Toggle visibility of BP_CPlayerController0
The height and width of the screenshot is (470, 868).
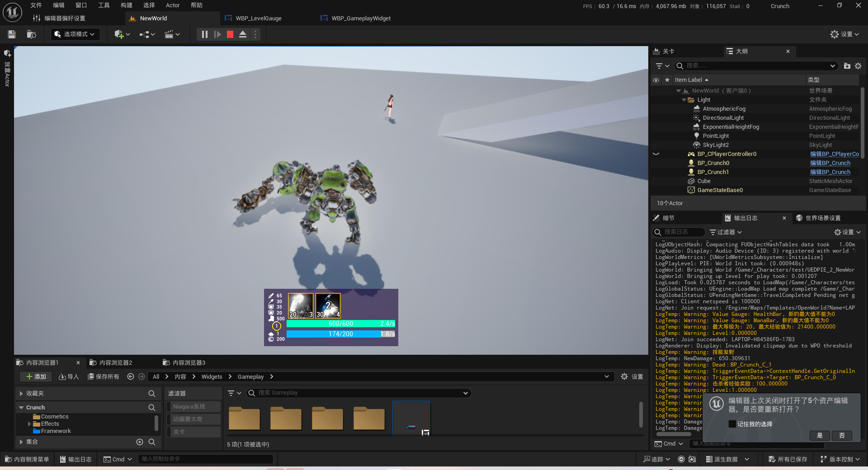pos(656,154)
